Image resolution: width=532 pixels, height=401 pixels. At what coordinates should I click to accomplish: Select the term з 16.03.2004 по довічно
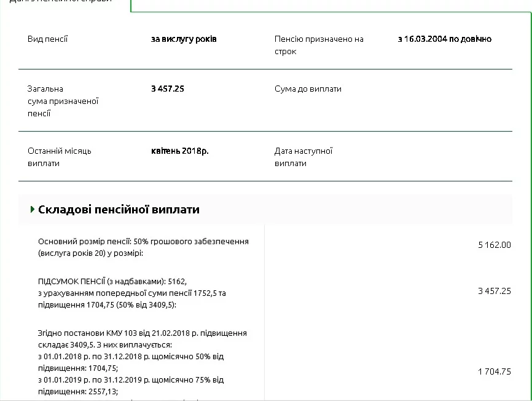(445, 39)
